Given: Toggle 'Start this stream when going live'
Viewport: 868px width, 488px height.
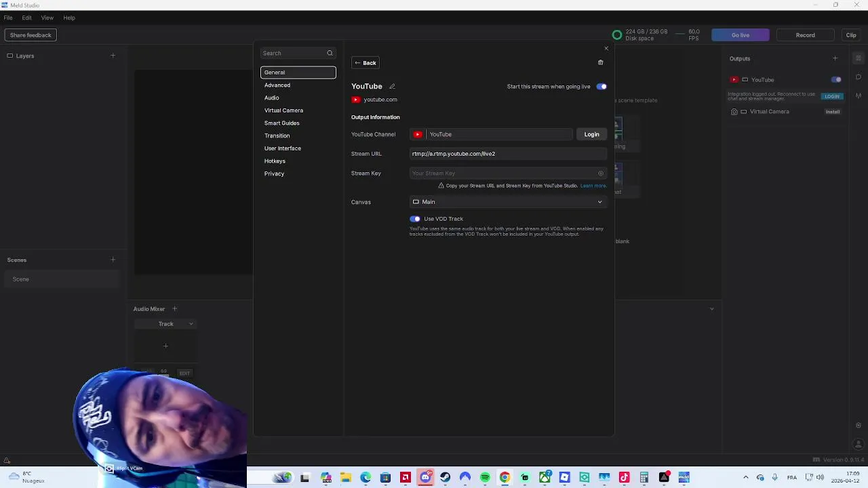Looking at the screenshot, I should (601, 87).
